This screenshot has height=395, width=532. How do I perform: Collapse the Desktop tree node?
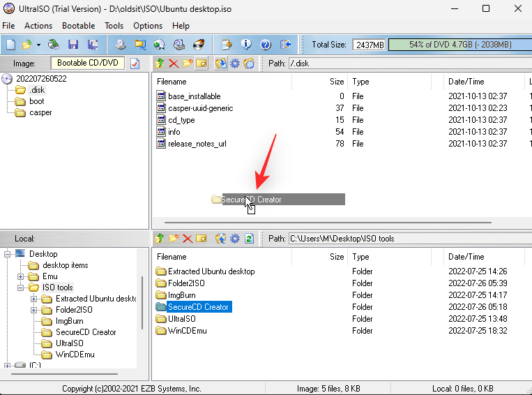click(7, 254)
